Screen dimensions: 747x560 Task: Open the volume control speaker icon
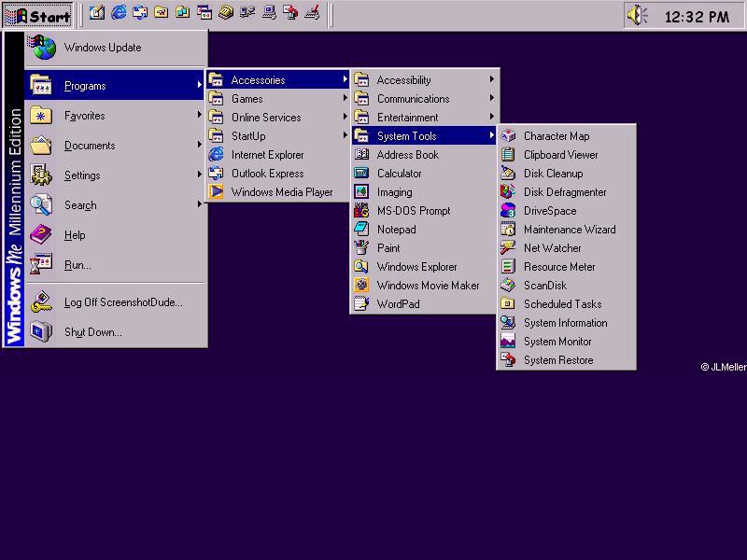638,16
